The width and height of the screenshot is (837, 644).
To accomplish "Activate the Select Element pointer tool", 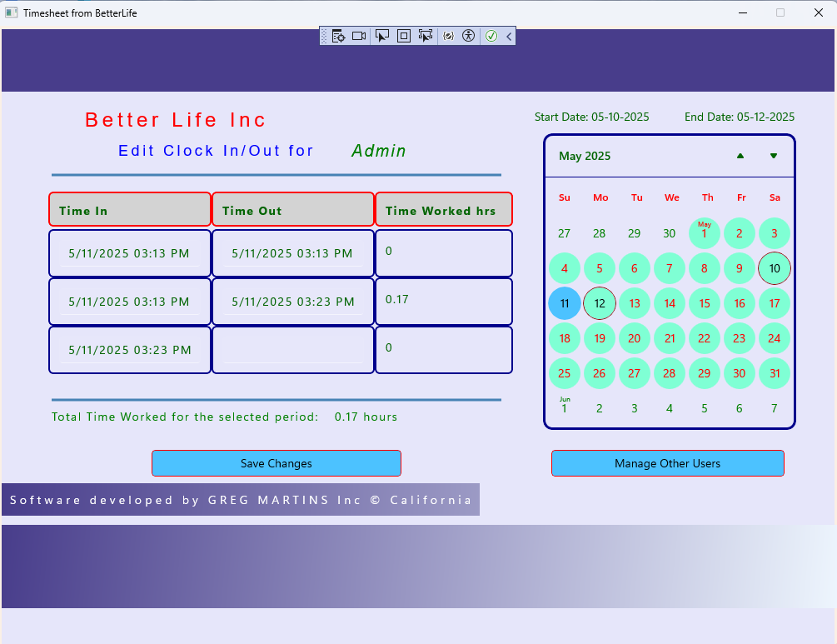I will pyautogui.click(x=382, y=36).
